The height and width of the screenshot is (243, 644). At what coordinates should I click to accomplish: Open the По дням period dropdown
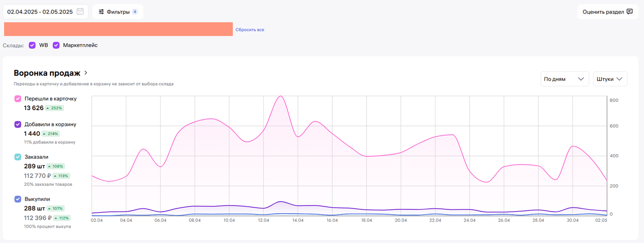(564, 79)
